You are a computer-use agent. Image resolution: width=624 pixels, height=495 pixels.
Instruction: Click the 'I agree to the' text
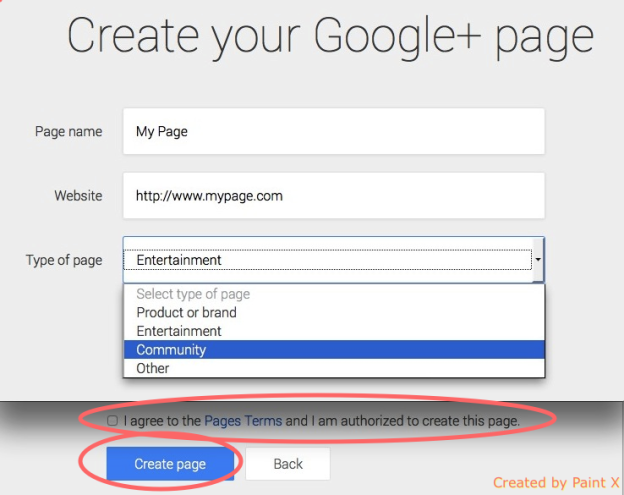pyautogui.click(x=162, y=421)
